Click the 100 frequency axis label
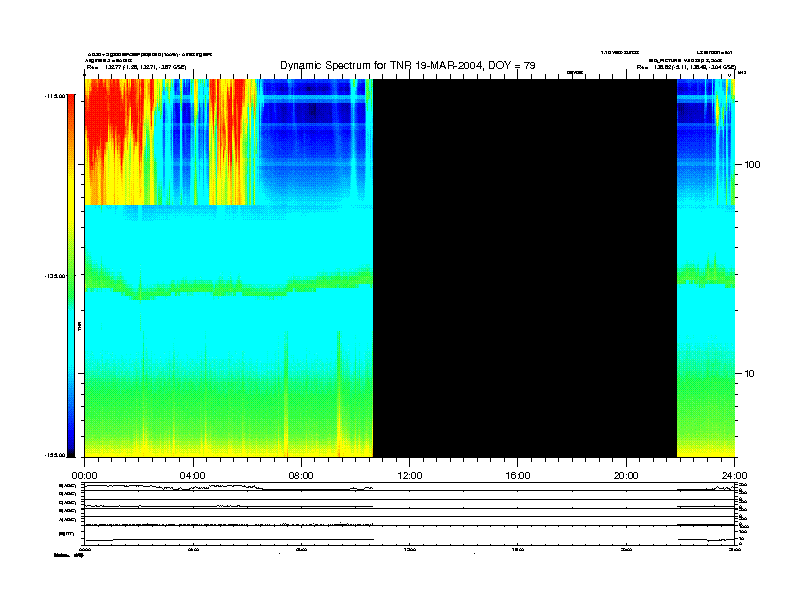 tap(752, 165)
